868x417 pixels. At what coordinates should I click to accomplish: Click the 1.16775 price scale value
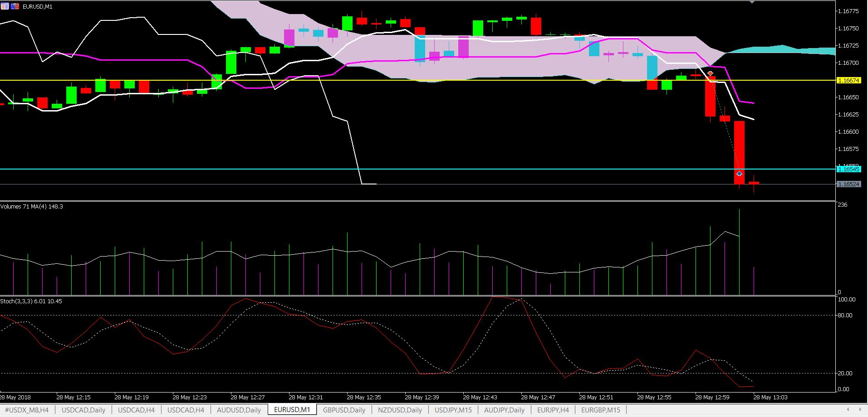point(848,11)
